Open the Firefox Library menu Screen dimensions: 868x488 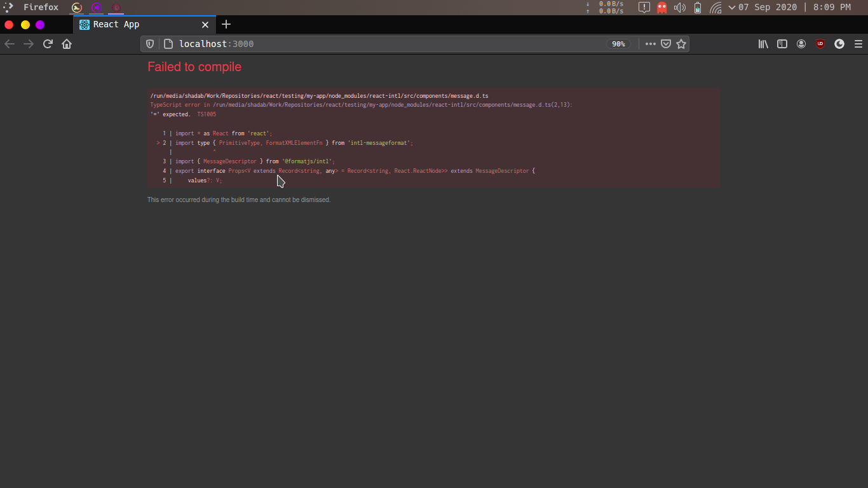tap(763, 44)
